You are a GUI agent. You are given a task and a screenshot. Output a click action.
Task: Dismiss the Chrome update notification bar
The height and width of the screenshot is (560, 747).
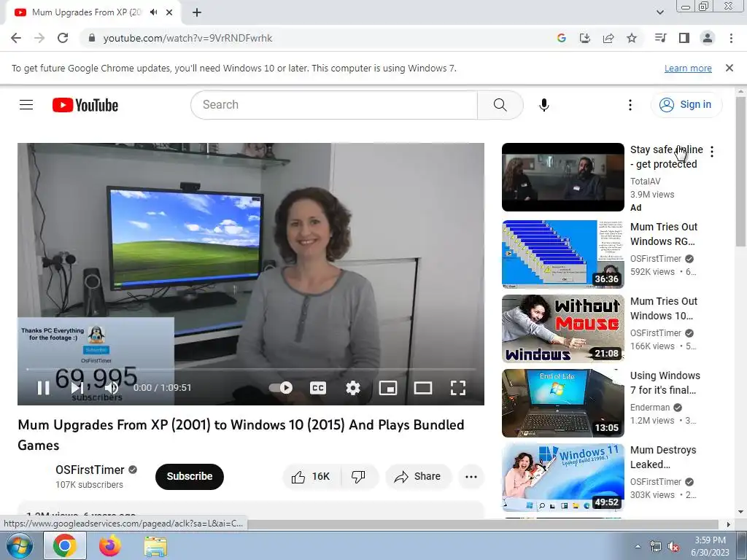coord(729,68)
